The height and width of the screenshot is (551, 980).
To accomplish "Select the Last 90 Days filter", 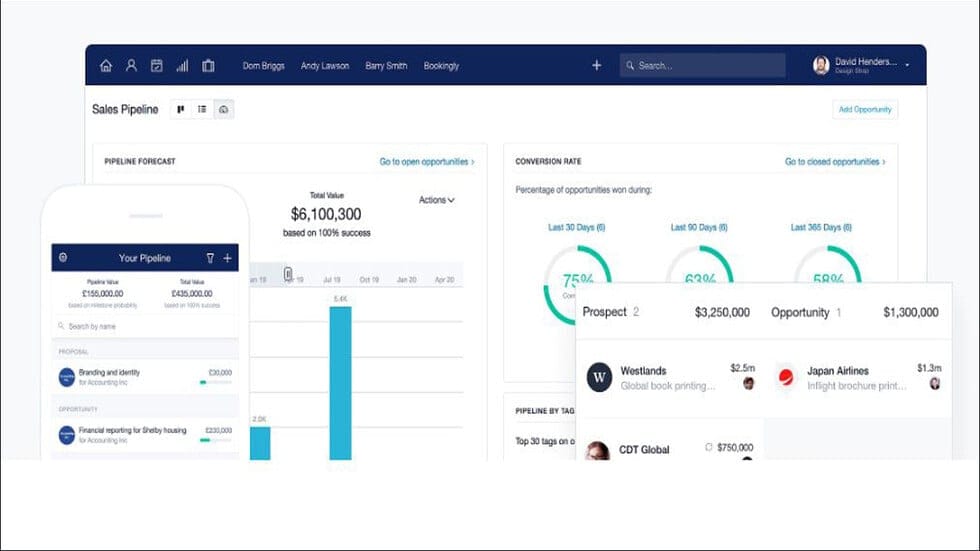I will pos(699,227).
